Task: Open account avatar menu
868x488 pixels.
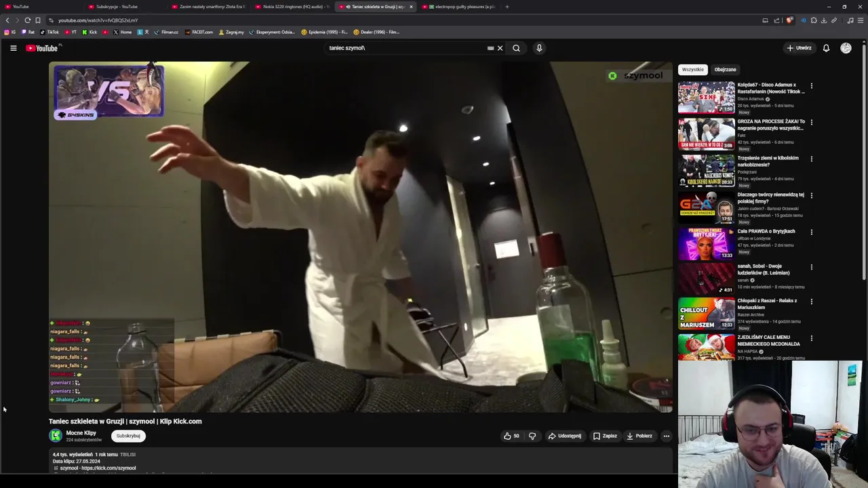Action: [x=846, y=48]
